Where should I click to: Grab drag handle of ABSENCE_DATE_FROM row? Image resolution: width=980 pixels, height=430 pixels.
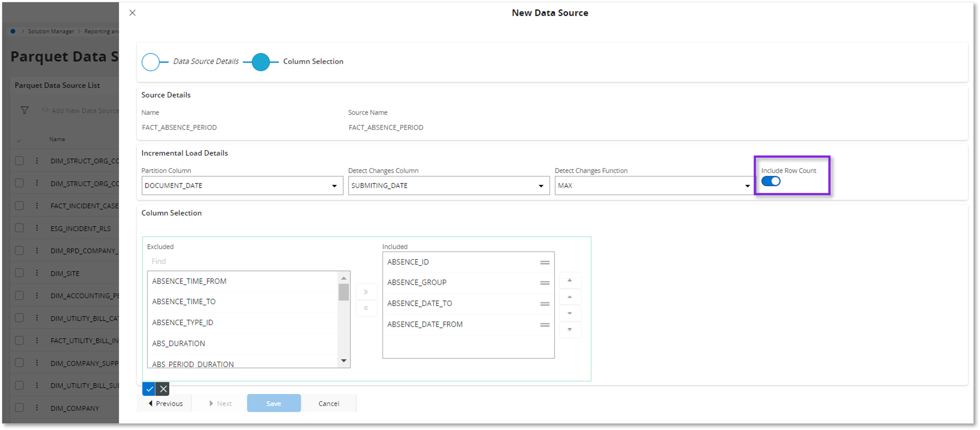(545, 325)
